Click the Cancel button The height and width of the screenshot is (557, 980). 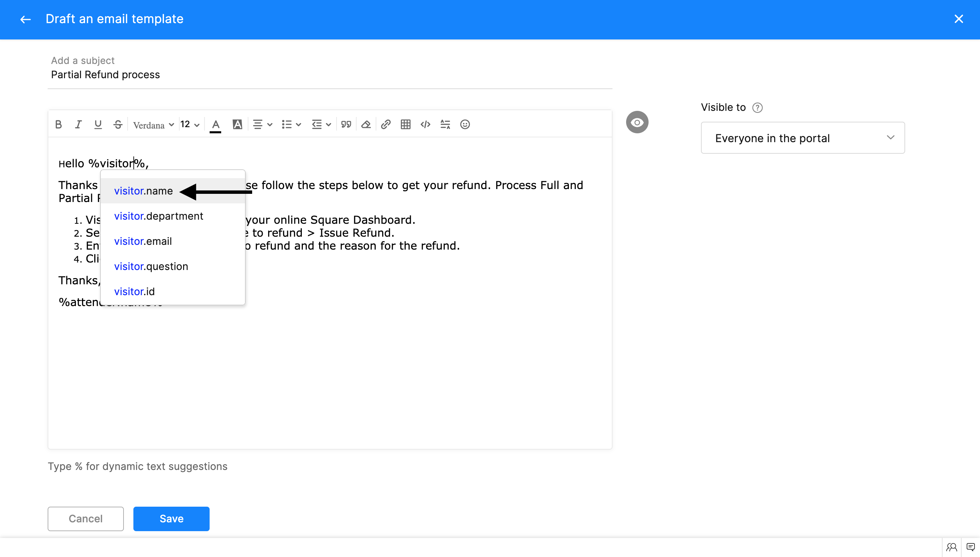[85, 519]
